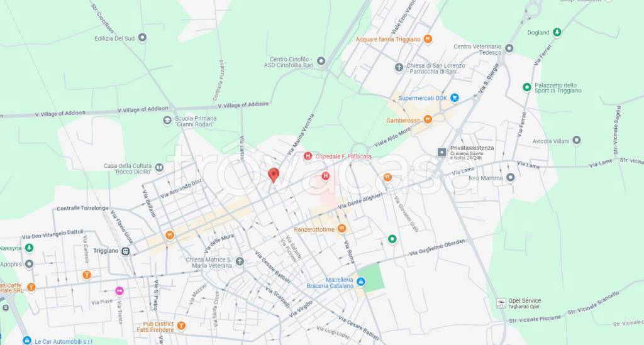Screen dimensions: 644x345
Task: Select the Via Don Vitangelo Dattoli label
Action: click(53, 234)
